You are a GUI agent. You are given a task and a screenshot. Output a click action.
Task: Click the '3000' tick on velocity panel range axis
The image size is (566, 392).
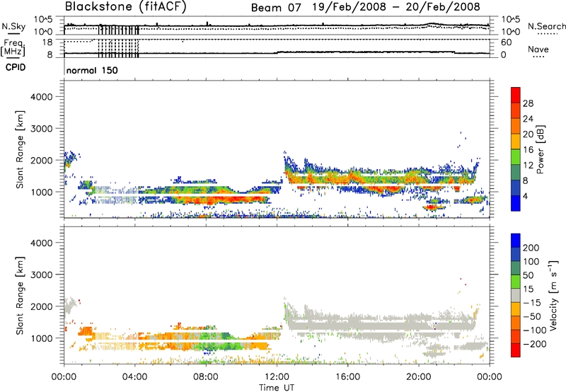[41, 275]
